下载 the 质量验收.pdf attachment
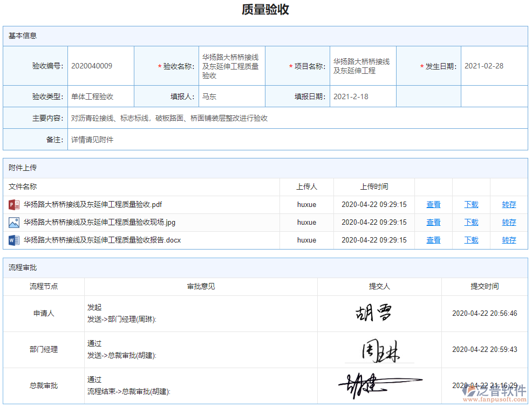 (470, 204)
